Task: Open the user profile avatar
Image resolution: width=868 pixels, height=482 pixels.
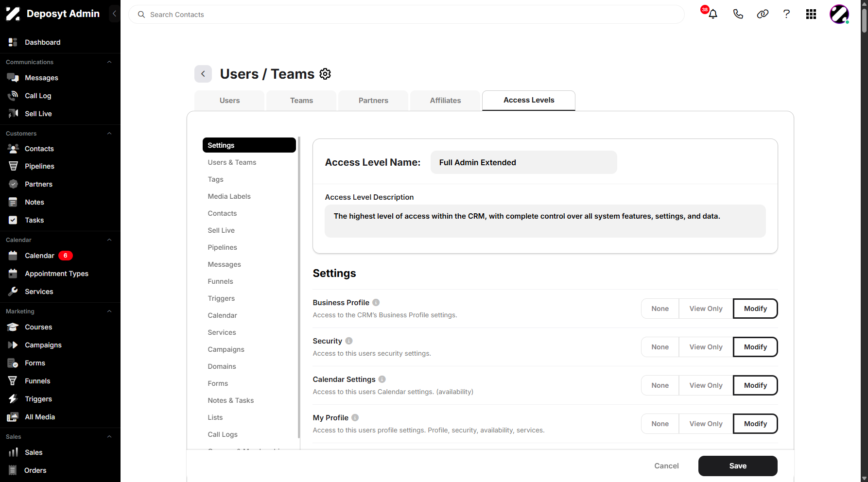Action: coord(839,14)
